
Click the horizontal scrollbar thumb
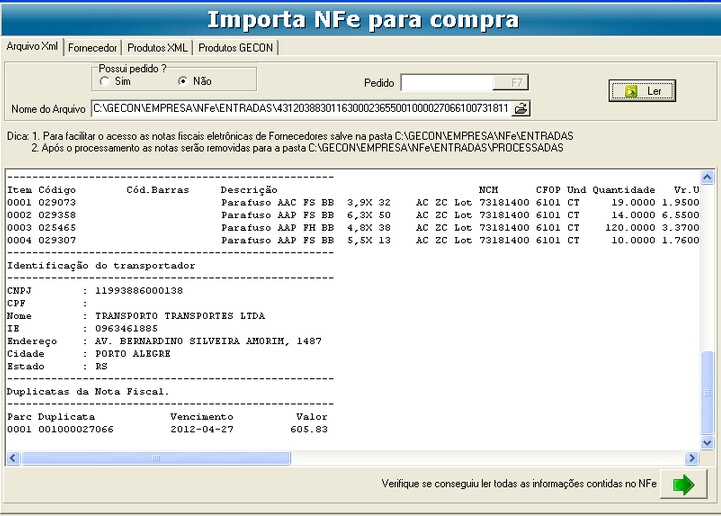tap(156, 458)
